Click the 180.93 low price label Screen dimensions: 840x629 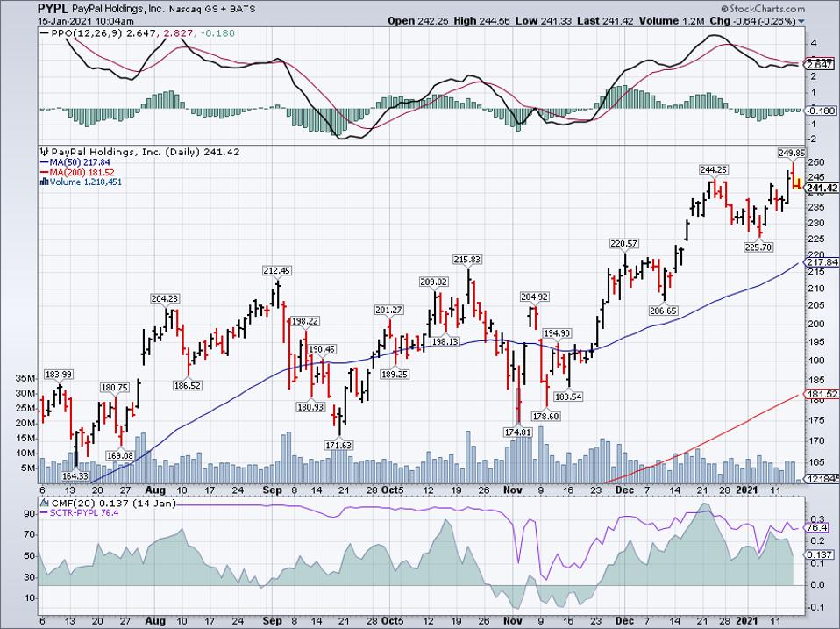point(310,407)
